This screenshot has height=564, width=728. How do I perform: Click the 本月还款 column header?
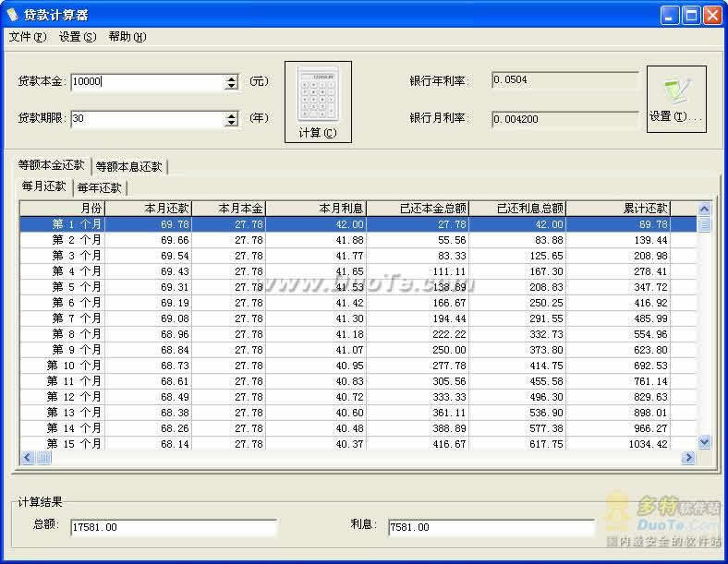[148, 209]
